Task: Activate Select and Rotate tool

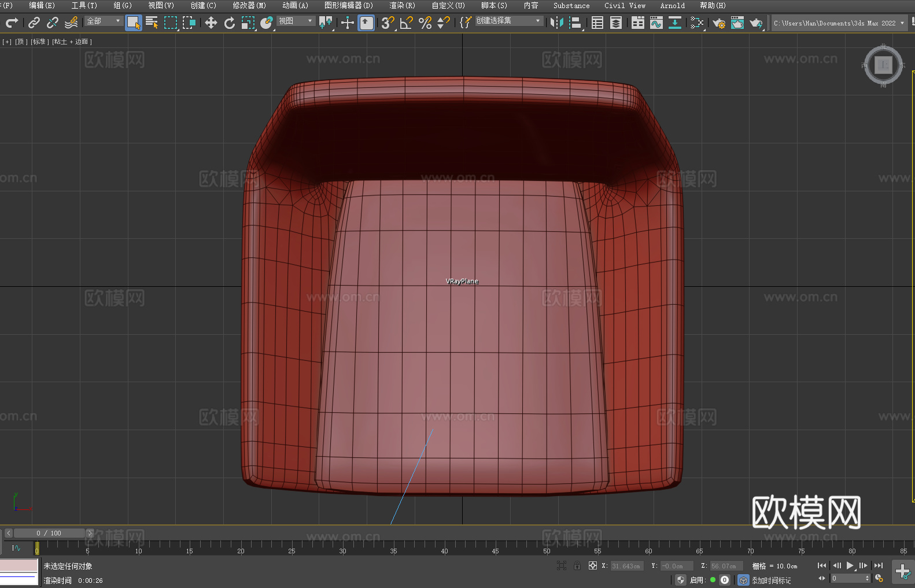Action: [230, 23]
